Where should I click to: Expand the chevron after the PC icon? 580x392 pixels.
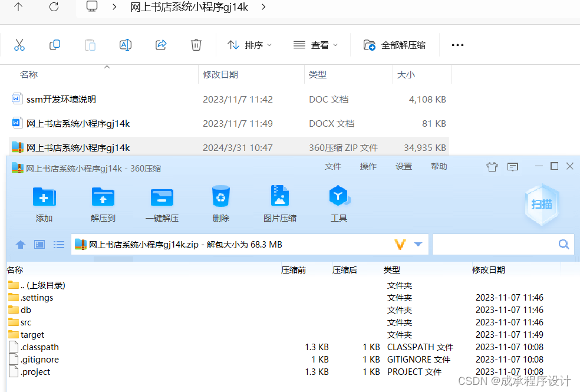pos(114,6)
